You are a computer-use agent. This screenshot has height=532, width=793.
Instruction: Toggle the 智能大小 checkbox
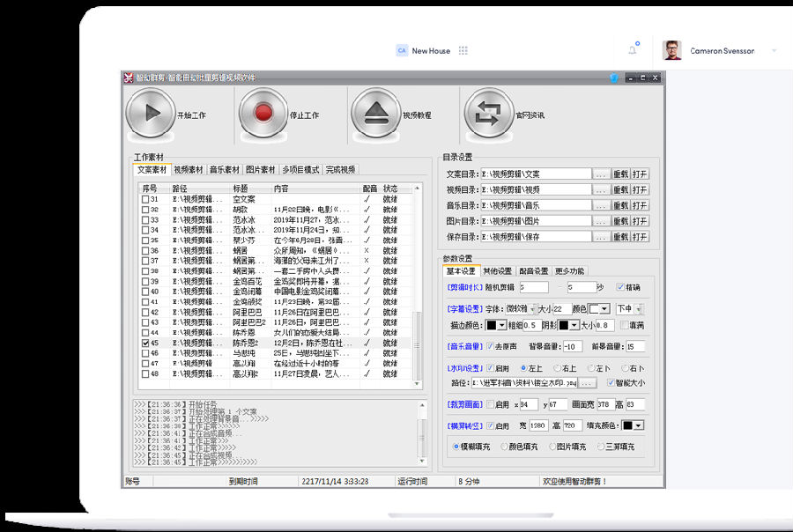(x=611, y=383)
